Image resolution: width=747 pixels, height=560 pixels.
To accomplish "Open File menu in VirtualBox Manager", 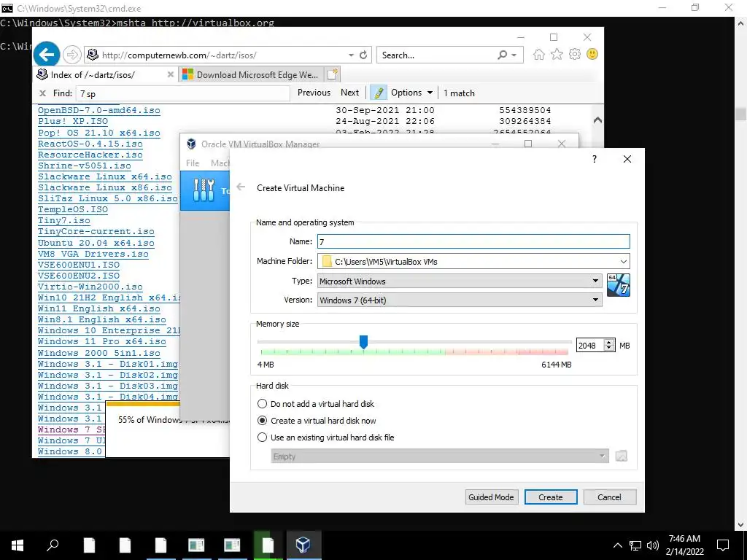I will tap(193, 163).
